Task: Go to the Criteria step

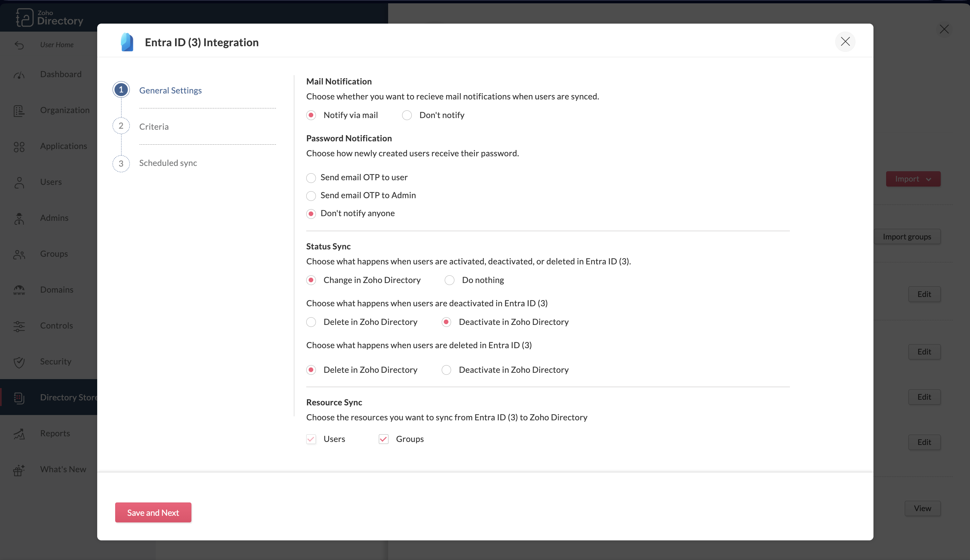Action: point(154,127)
